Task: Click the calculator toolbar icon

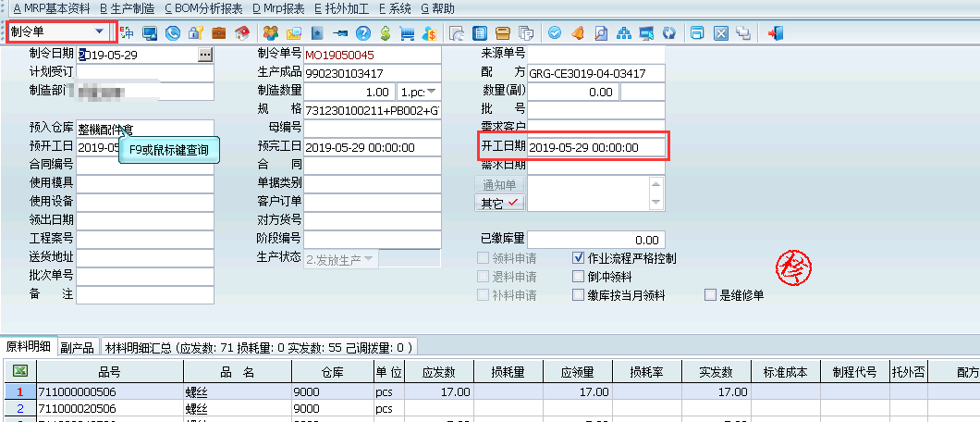Action: point(480,32)
